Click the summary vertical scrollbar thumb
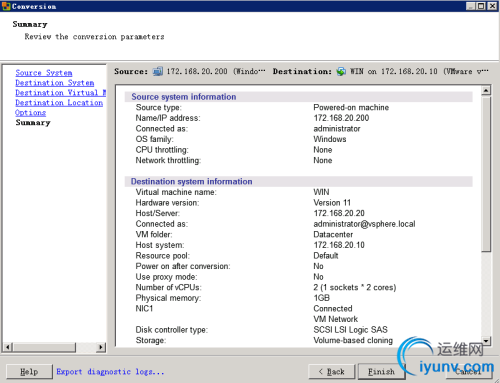 [x=486, y=174]
